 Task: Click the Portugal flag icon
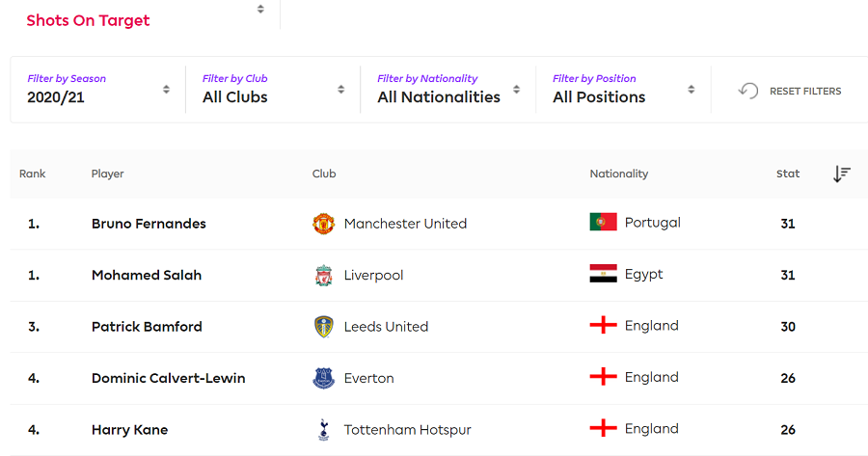pyautogui.click(x=603, y=222)
